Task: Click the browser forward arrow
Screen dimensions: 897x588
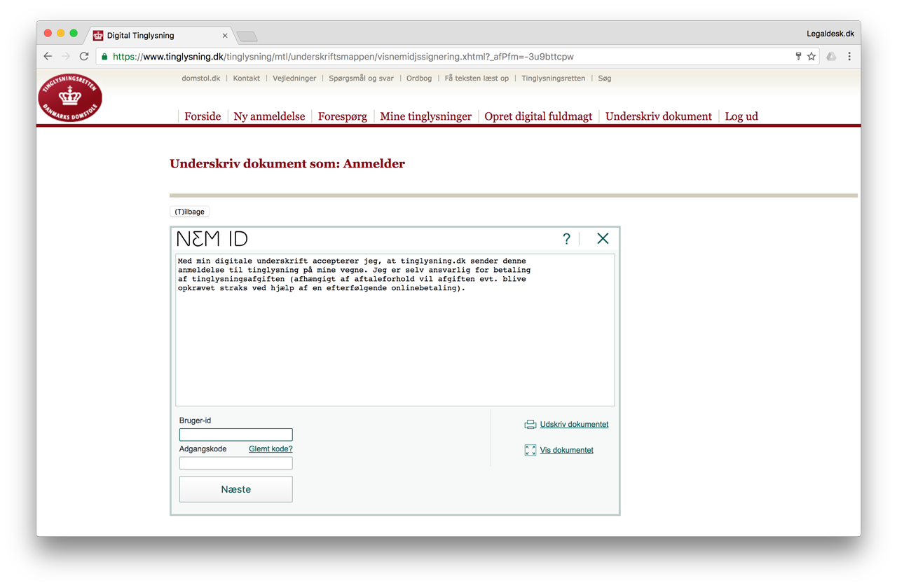Action: point(66,56)
